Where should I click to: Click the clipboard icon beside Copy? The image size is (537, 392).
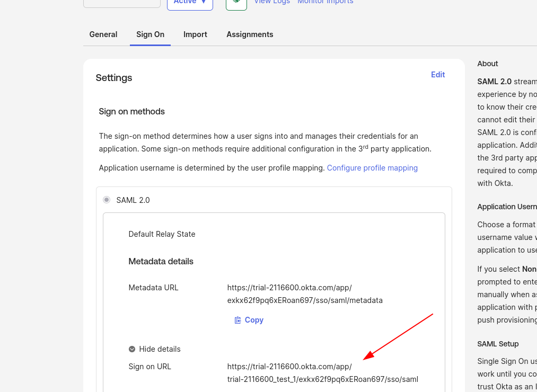click(237, 320)
